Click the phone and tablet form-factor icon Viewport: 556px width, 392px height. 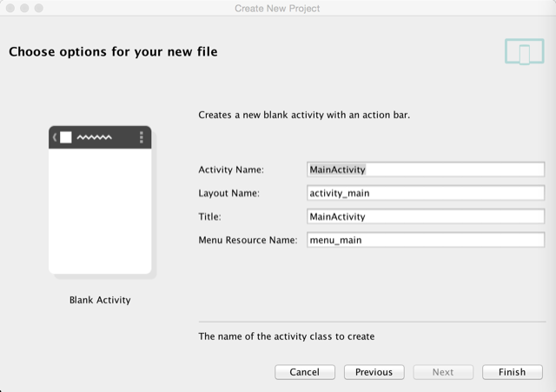tap(525, 52)
